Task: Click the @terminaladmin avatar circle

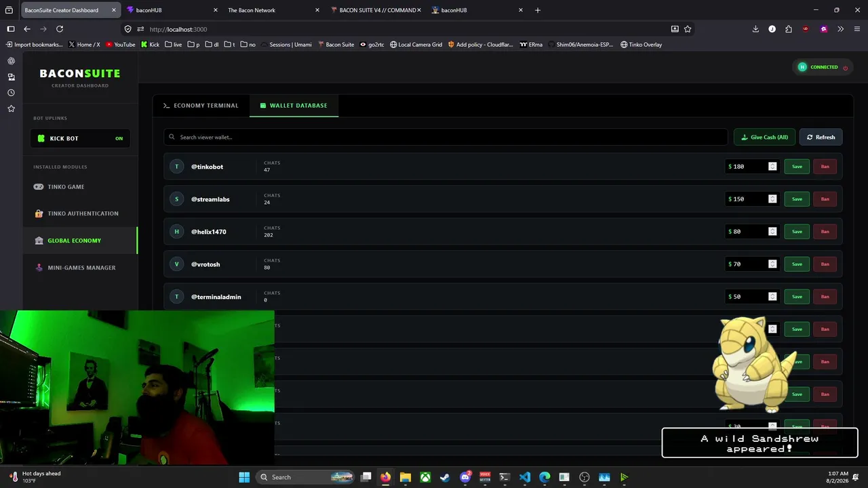Action: tap(176, 297)
